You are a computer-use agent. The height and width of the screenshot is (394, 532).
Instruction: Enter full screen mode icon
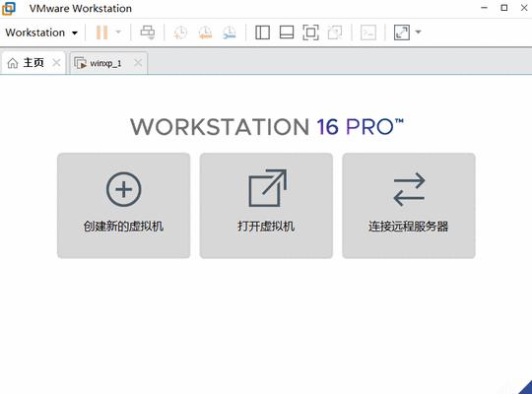click(x=310, y=33)
